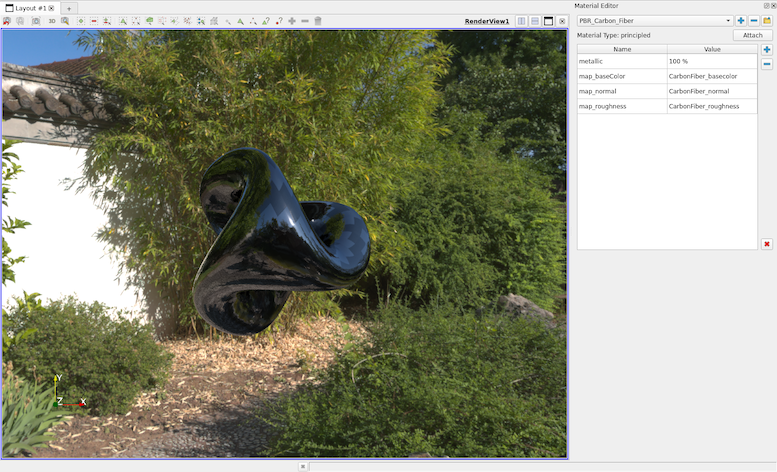Viewport: 777px width, 472px height.
Task: Click the camera screenshot icon in view toolbar
Action: 35,21
